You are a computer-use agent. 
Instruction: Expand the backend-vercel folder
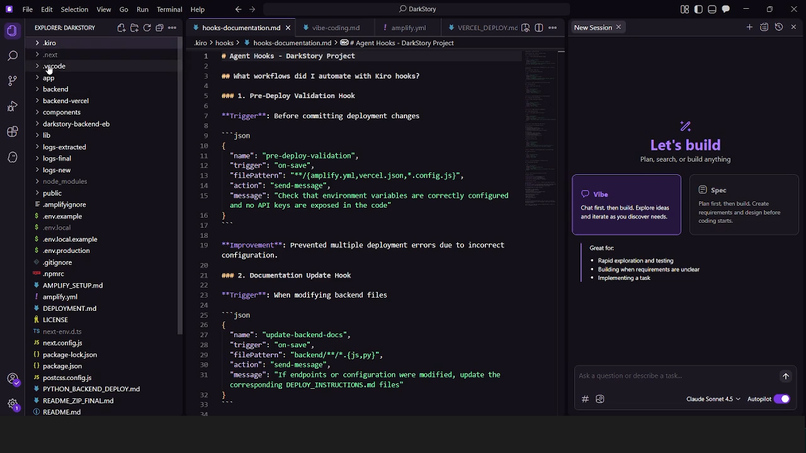coord(103,101)
